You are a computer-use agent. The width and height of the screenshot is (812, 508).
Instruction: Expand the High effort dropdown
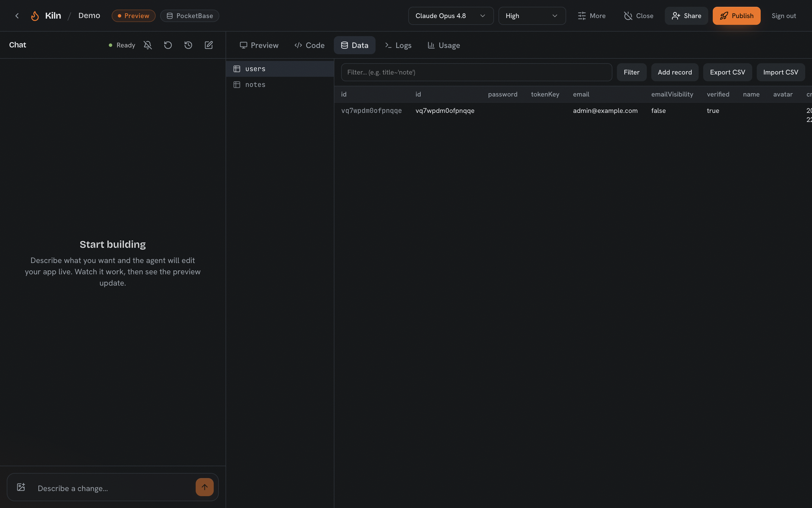click(532, 16)
